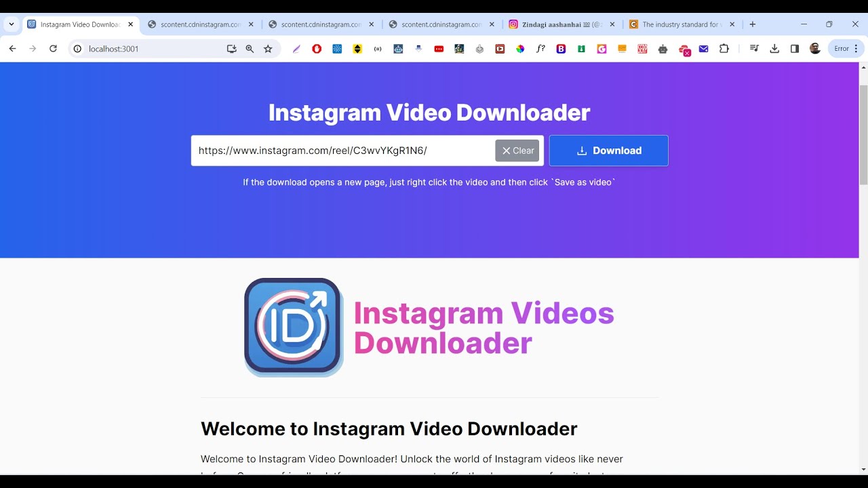
Task: Open the Chrome profile avatar
Action: 815,49
